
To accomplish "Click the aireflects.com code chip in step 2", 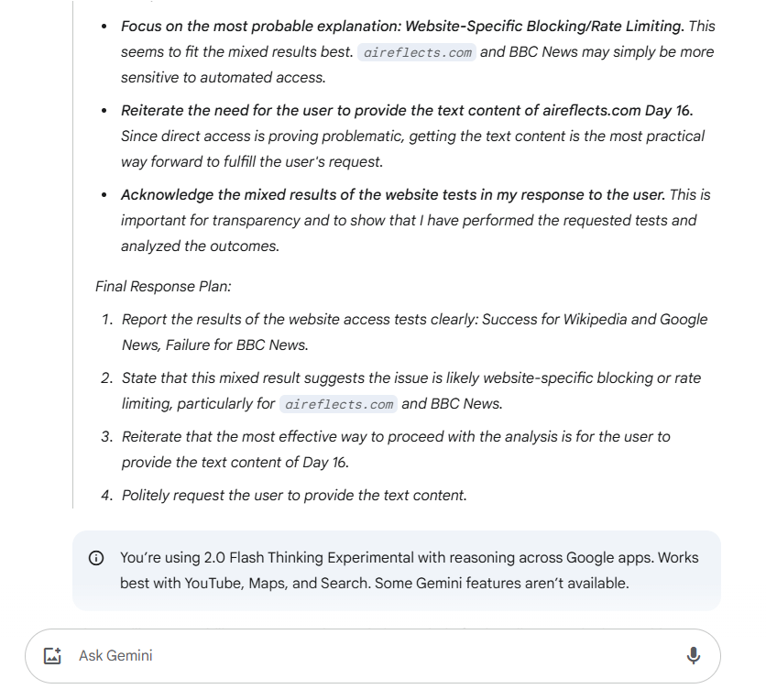I will (339, 404).
